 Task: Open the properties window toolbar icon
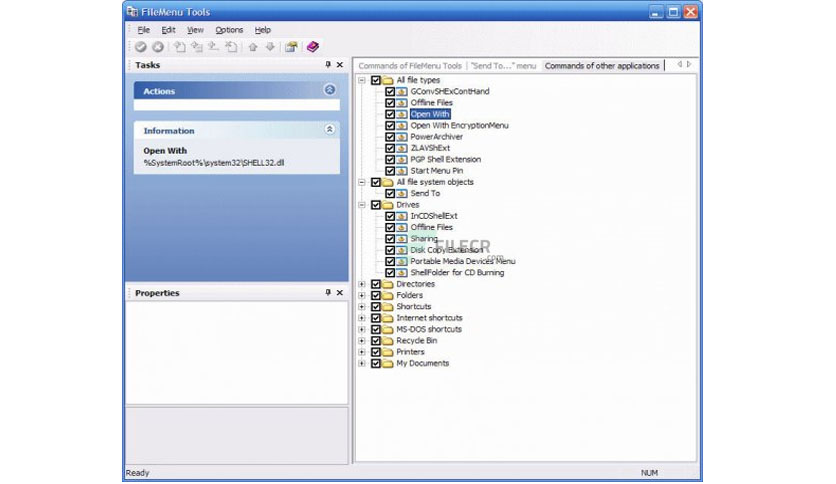tap(291, 47)
